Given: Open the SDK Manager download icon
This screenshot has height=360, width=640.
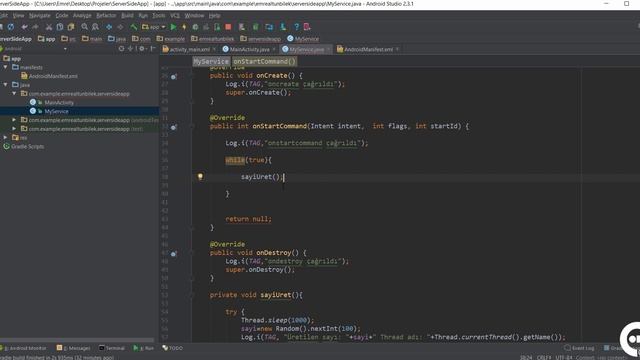Looking at the screenshot, I should click(x=283, y=27).
